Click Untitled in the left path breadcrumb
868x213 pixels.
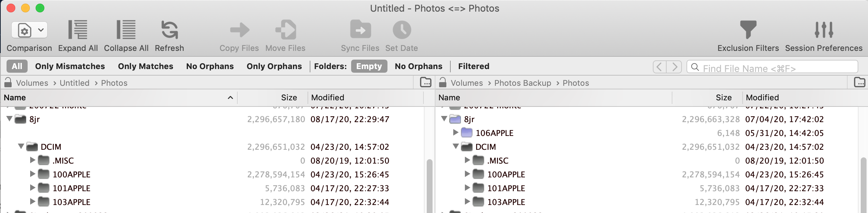pyautogui.click(x=75, y=83)
